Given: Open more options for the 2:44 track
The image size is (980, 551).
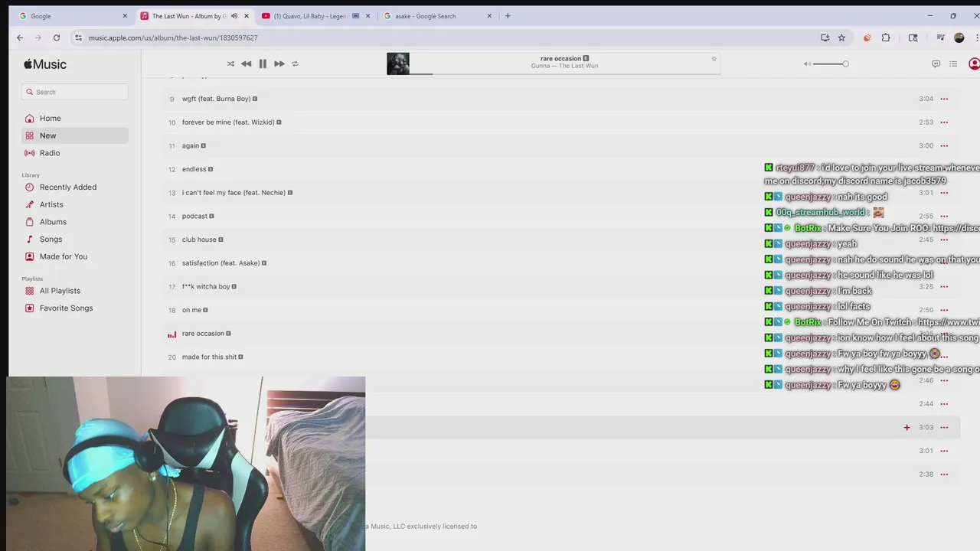Looking at the screenshot, I should pos(944,404).
